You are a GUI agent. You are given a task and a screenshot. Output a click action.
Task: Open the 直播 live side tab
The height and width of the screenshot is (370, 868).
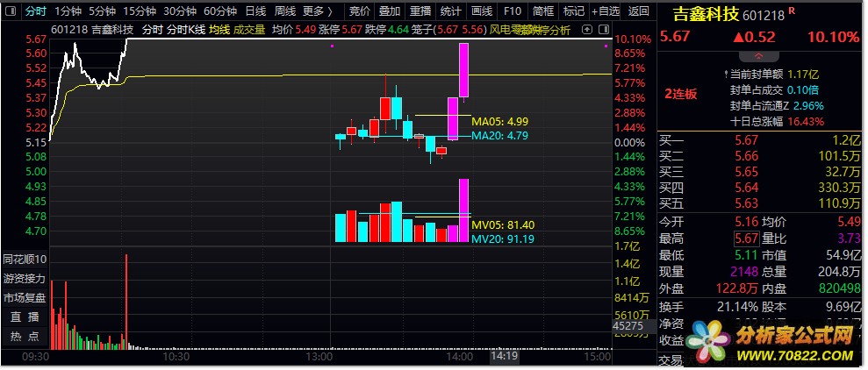click(25, 317)
